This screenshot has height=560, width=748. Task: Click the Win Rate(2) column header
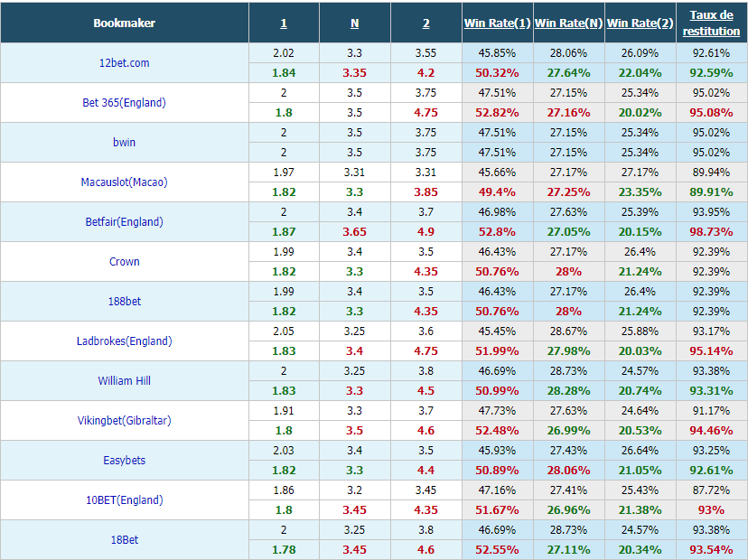640,23
